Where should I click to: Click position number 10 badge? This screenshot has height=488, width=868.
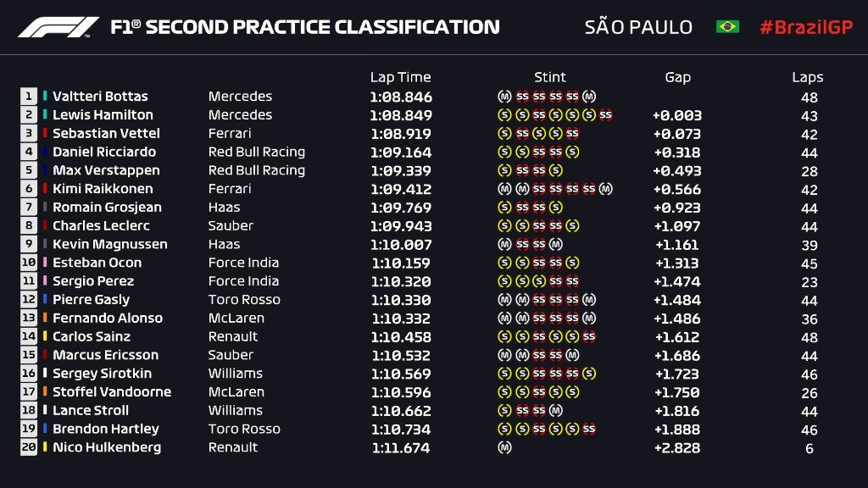(x=29, y=263)
